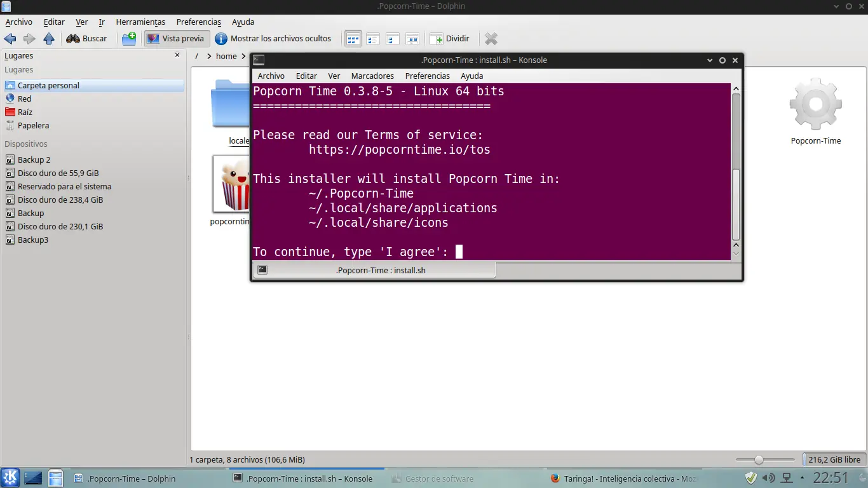This screenshot has height=488, width=868.
Task: Click root slash in breadcrumb path
Action: point(197,56)
